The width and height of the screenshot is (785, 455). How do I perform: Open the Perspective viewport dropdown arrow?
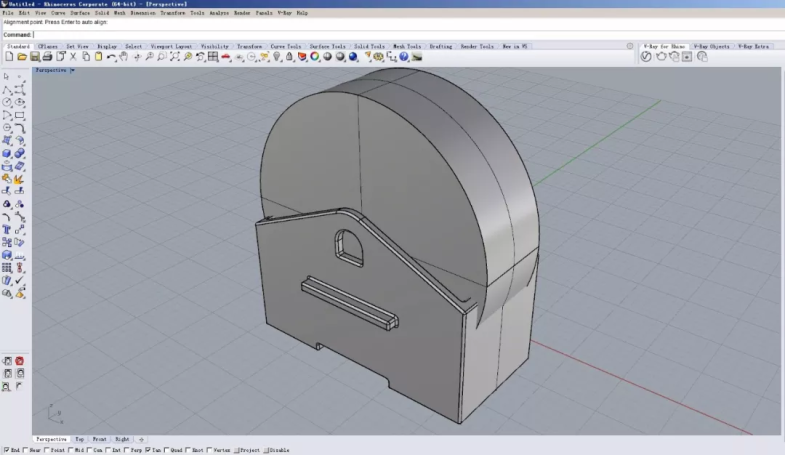click(x=72, y=71)
